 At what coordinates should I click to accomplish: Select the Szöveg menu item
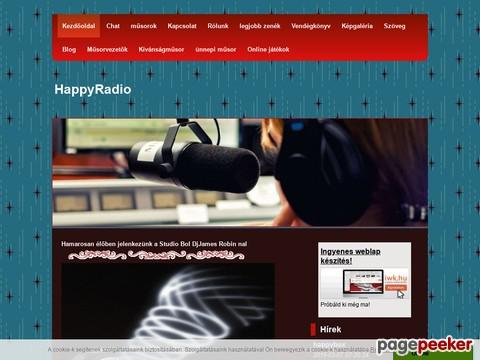click(x=394, y=26)
